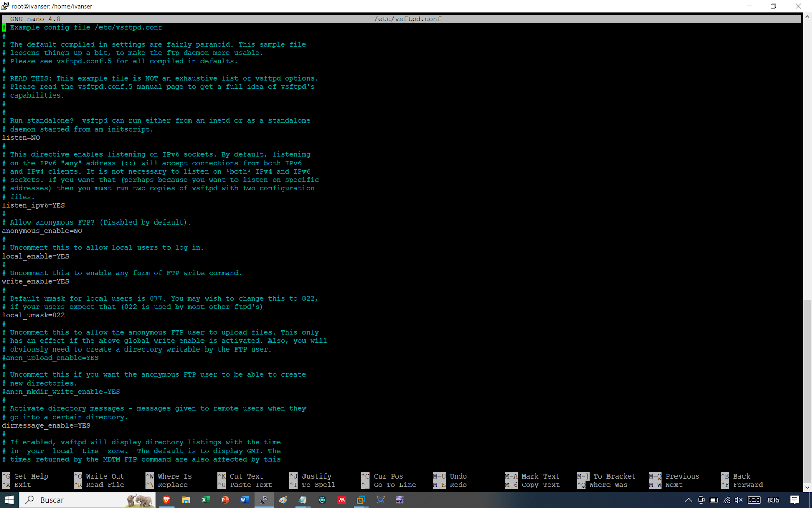Open the Wi-Fi network tray icon
This screenshot has width=812, height=508.
pyautogui.click(x=727, y=500)
